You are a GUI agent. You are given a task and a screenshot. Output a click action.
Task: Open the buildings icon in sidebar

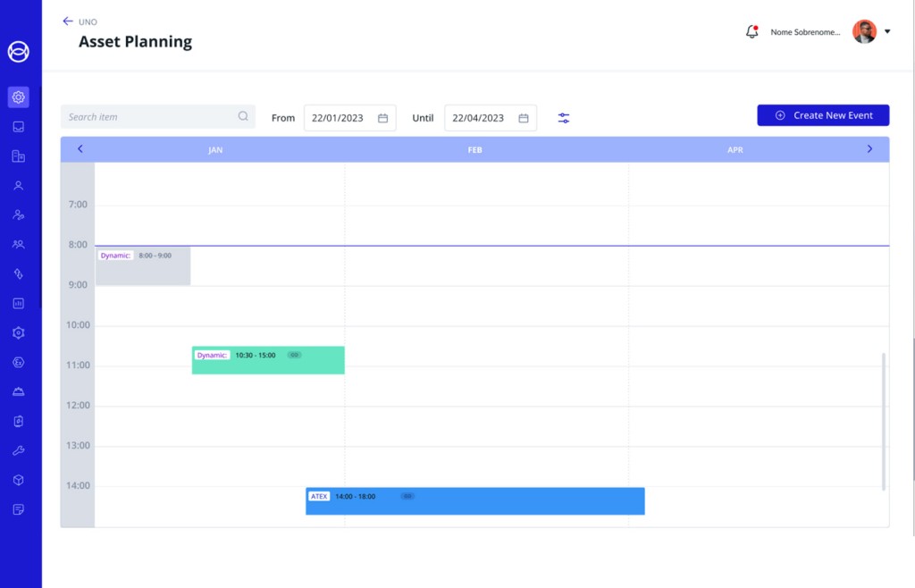coord(18,156)
